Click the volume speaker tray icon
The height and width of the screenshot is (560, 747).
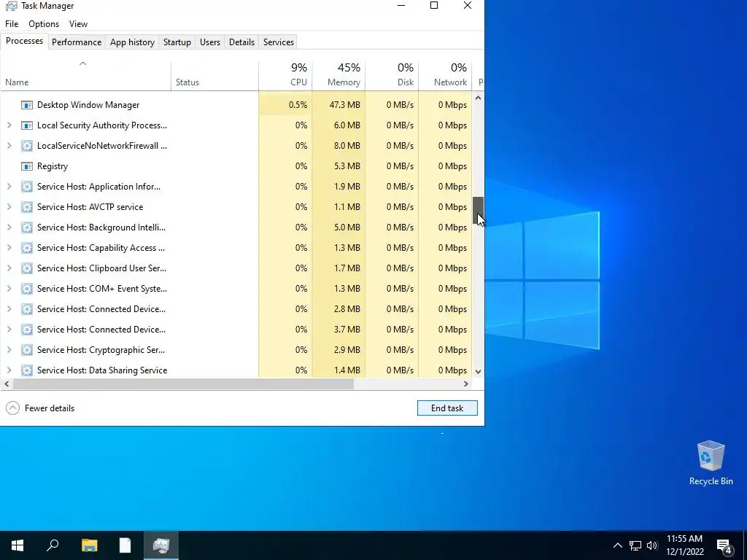point(652,545)
